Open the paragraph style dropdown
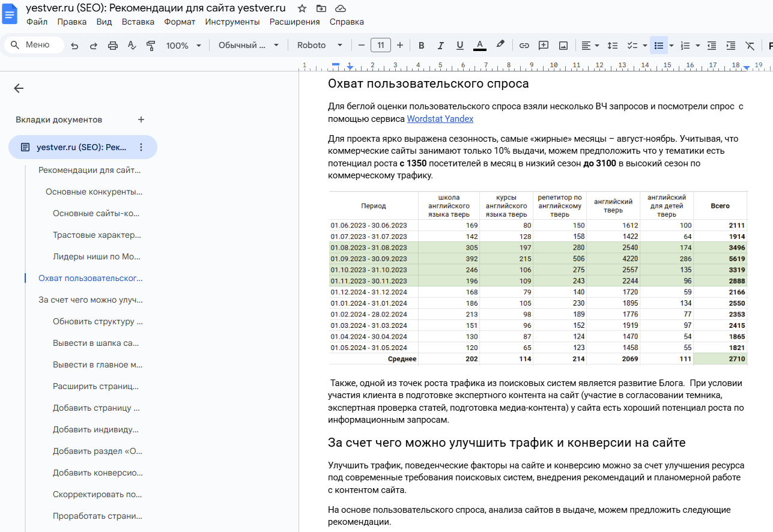Viewport: 773px width, 532px height. 249,46
